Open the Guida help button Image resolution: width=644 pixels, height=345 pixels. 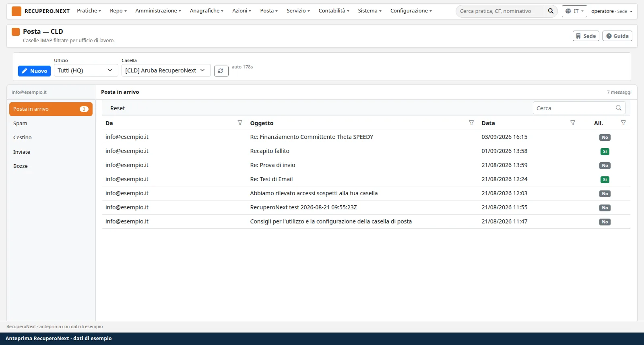[617, 36]
